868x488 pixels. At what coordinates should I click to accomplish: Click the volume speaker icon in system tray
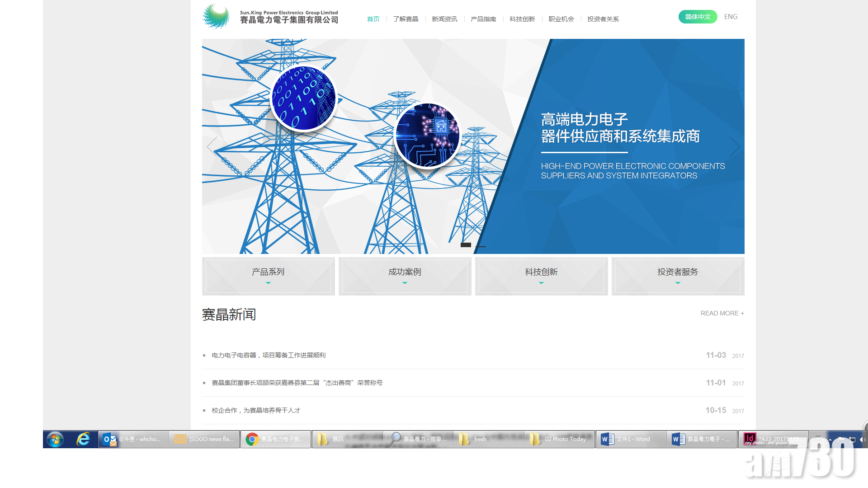click(x=862, y=439)
